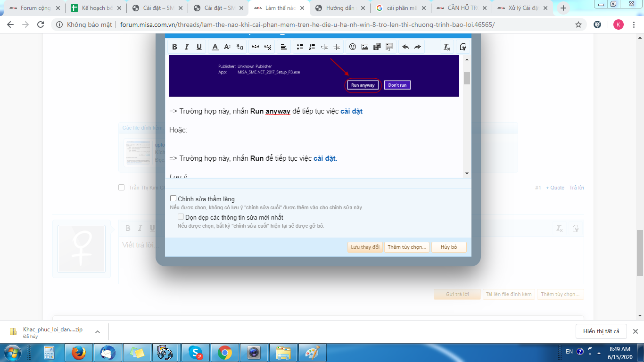
Task: Click the '+ Quote' link on the post
Action: pyautogui.click(x=555, y=188)
